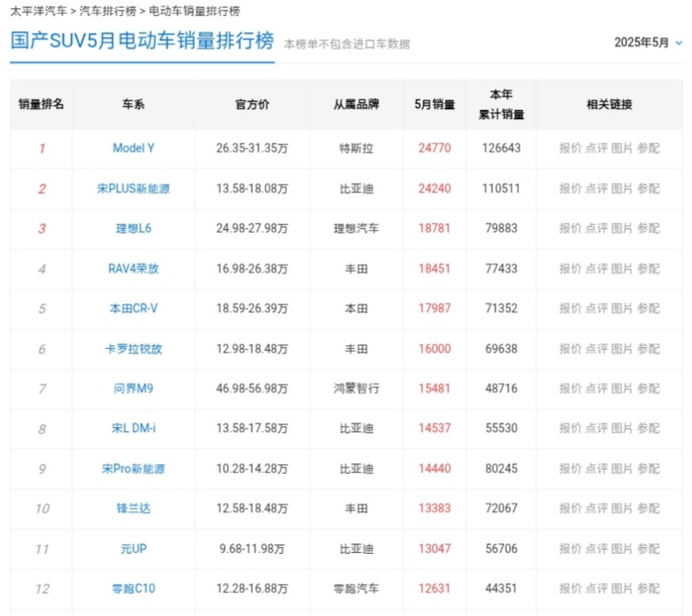692x616 pixels.
Task: Select brand 鸿蒙智行 in the table
Action: click(356, 389)
